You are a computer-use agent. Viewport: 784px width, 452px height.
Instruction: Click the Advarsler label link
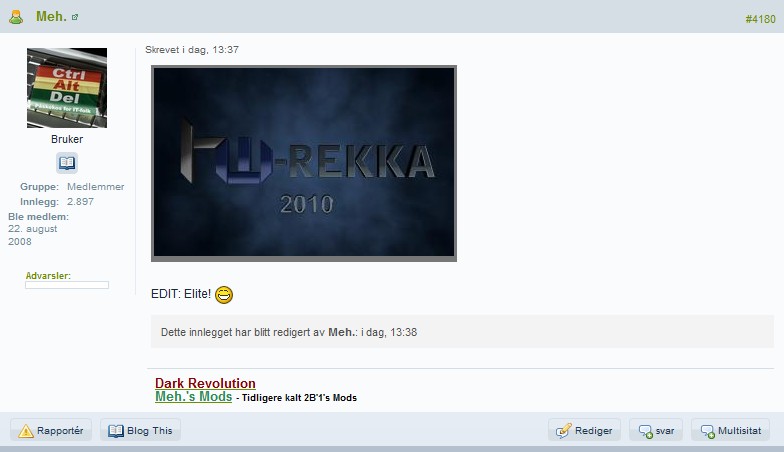click(x=48, y=276)
